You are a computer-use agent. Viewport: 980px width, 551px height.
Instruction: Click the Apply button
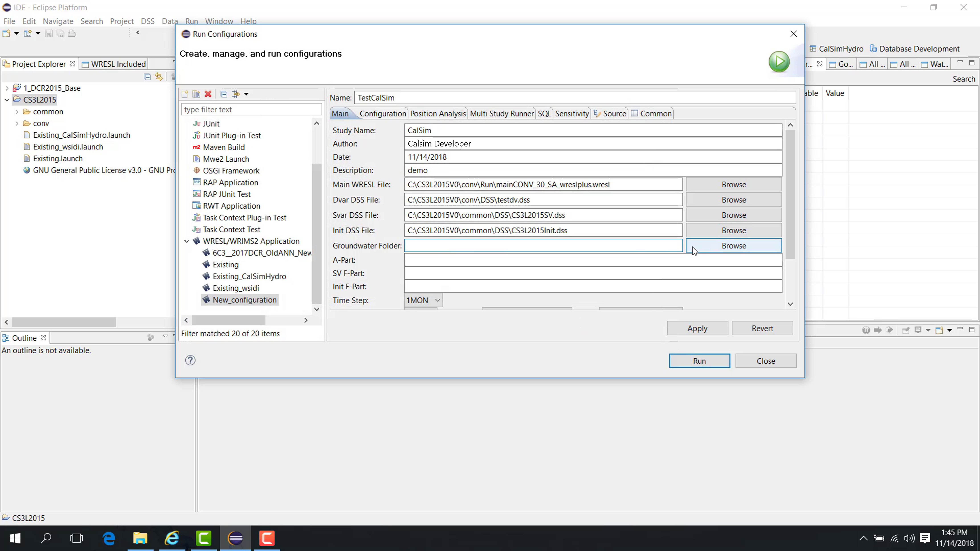pyautogui.click(x=697, y=328)
